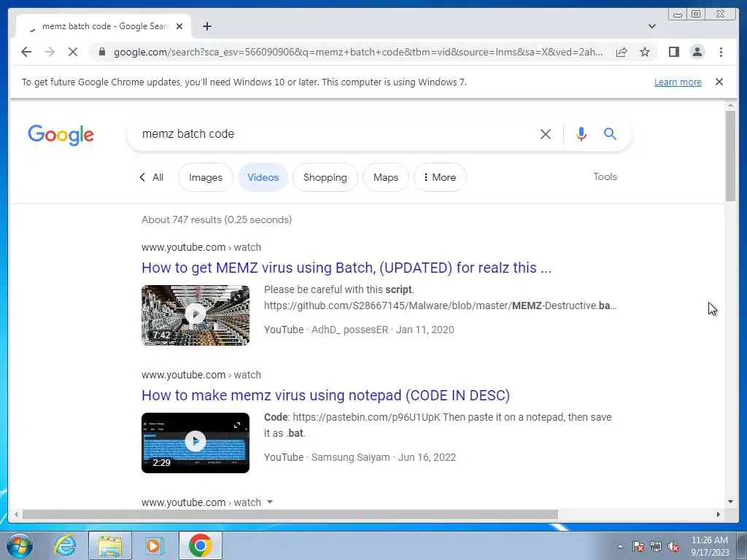747x560 pixels.
Task: Select the Videos tab
Action: tap(263, 177)
